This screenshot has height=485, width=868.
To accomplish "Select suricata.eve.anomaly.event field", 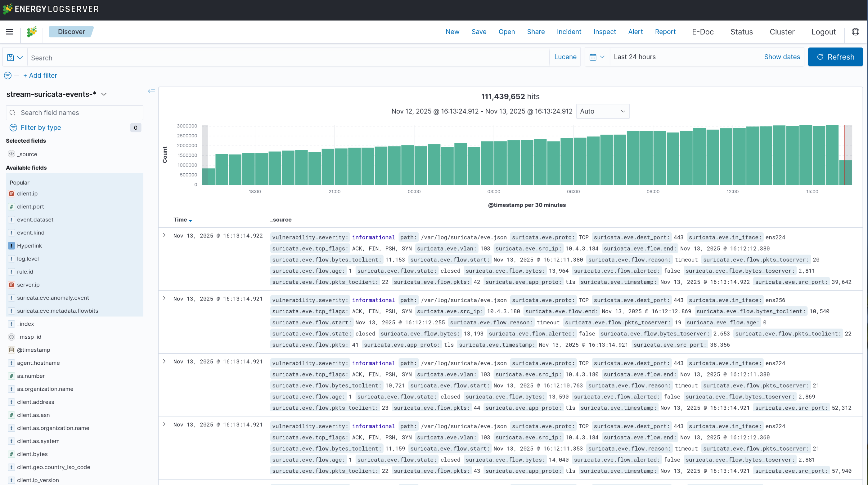I will pyautogui.click(x=53, y=298).
